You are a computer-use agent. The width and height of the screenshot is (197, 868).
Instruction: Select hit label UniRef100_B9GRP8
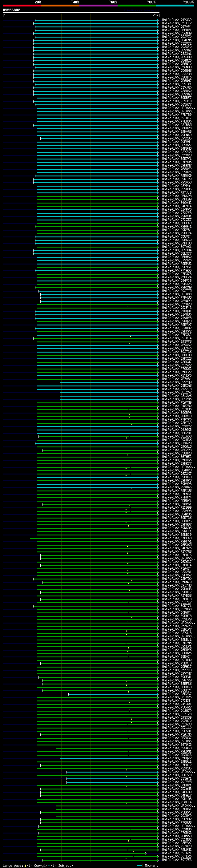[176, 413]
